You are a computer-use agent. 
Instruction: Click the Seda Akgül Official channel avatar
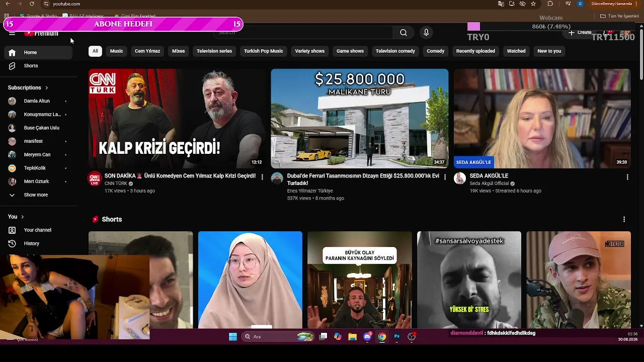point(460,178)
